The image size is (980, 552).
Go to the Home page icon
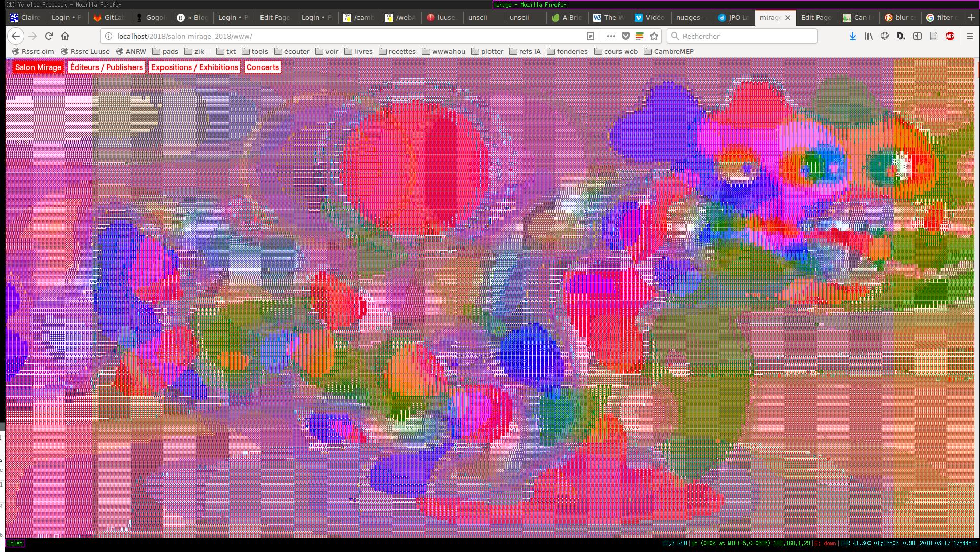point(65,36)
